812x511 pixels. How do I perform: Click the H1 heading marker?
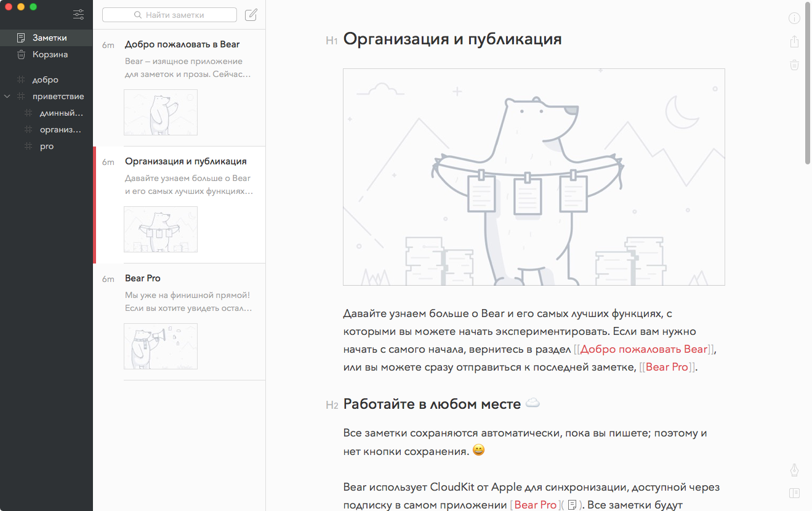click(x=332, y=41)
